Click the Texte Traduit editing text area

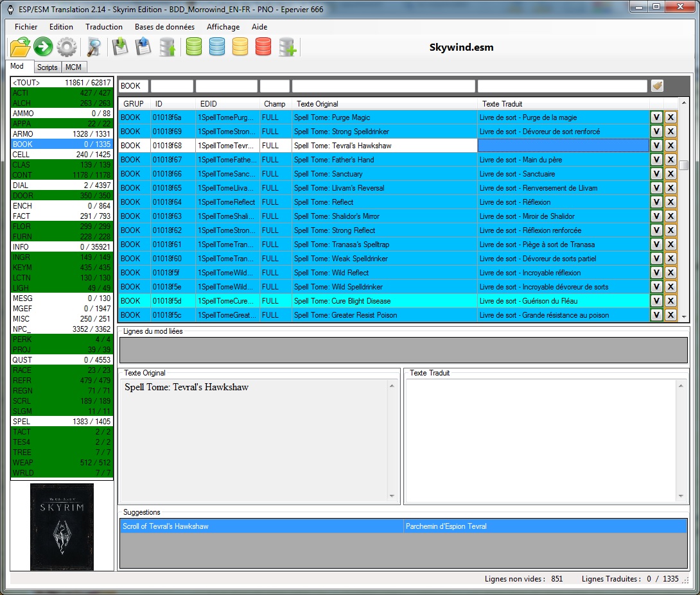(541, 440)
